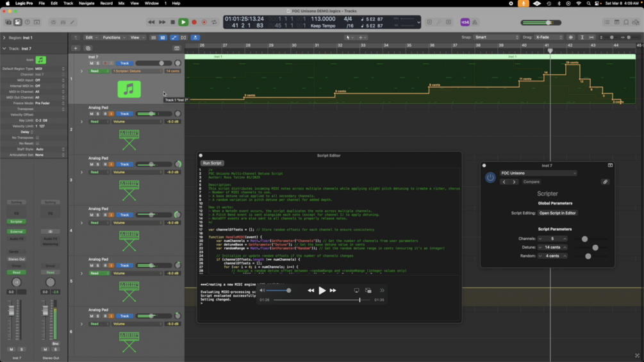Image resolution: width=644 pixels, height=362 pixels.
Task: Open the tracks area Edit menu
Action: coord(91,37)
